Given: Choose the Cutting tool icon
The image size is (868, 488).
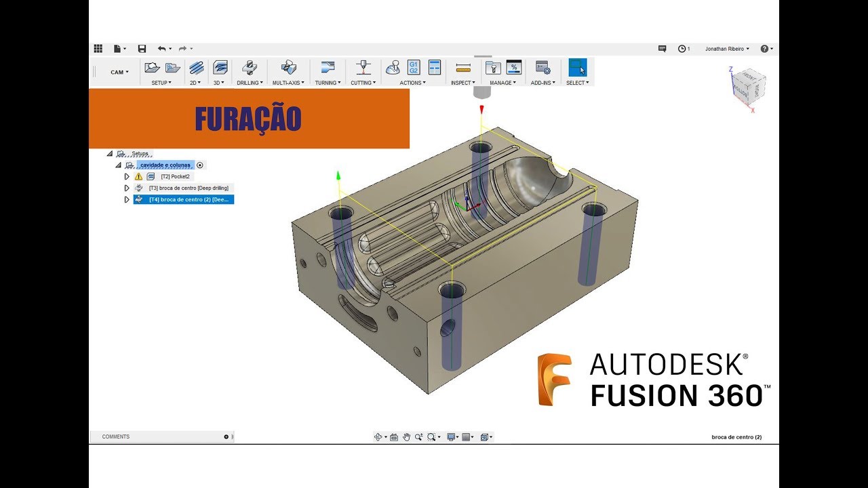Looking at the screenshot, I should pyautogui.click(x=364, y=67).
